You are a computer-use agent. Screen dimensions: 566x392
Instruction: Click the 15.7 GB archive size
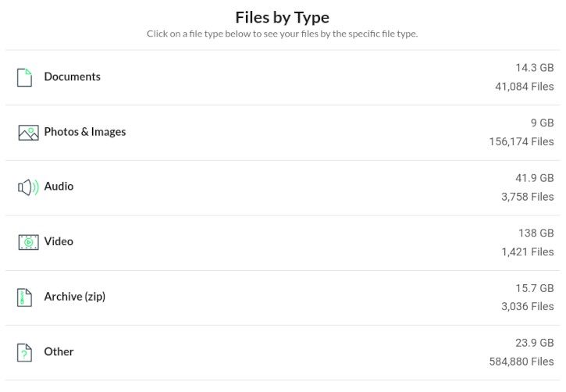click(535, 288)
